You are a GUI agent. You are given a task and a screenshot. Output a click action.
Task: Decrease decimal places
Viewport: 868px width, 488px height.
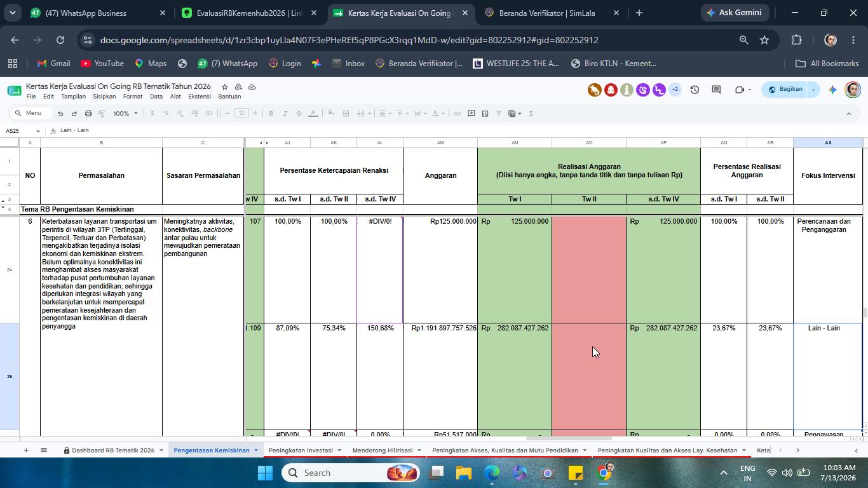coord(180,113)
